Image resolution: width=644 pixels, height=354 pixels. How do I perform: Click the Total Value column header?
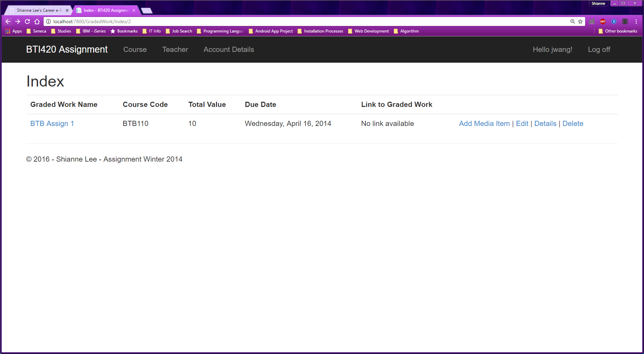pos(207,105)
